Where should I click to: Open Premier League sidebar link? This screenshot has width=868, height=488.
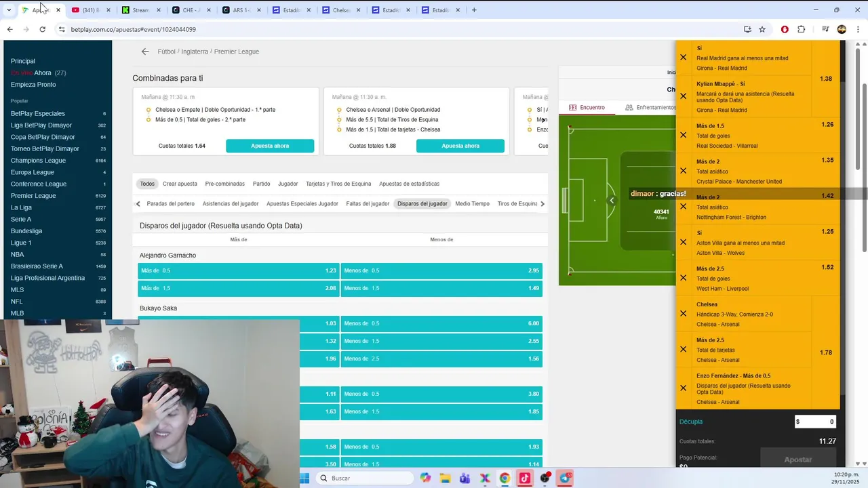33,196
